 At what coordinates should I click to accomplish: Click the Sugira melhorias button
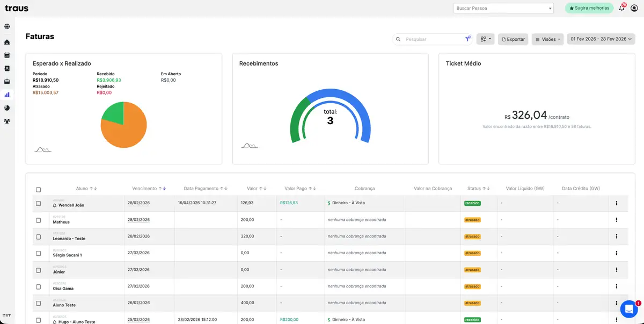(x=589, y=8)
